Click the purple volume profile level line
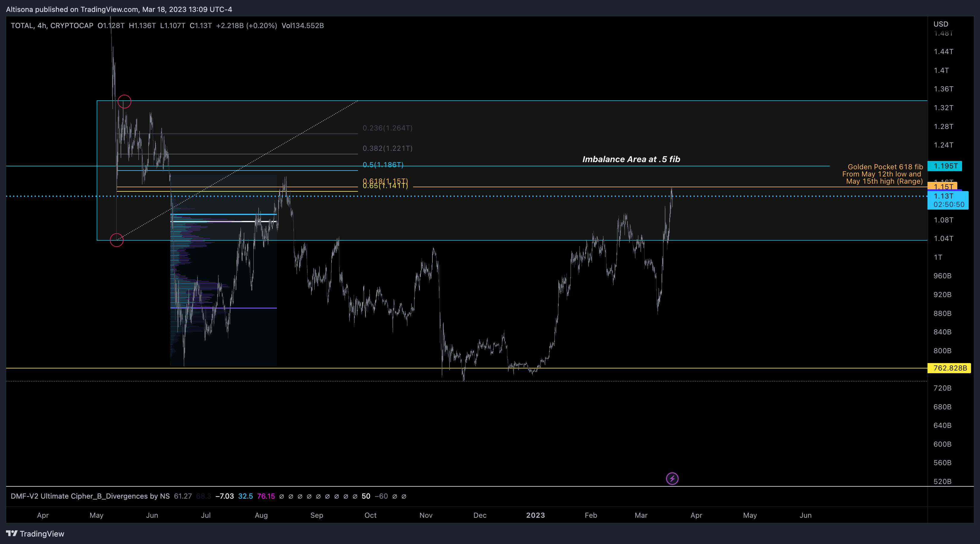Viewport: 980px width, 544px height. (x=224, y=308)
